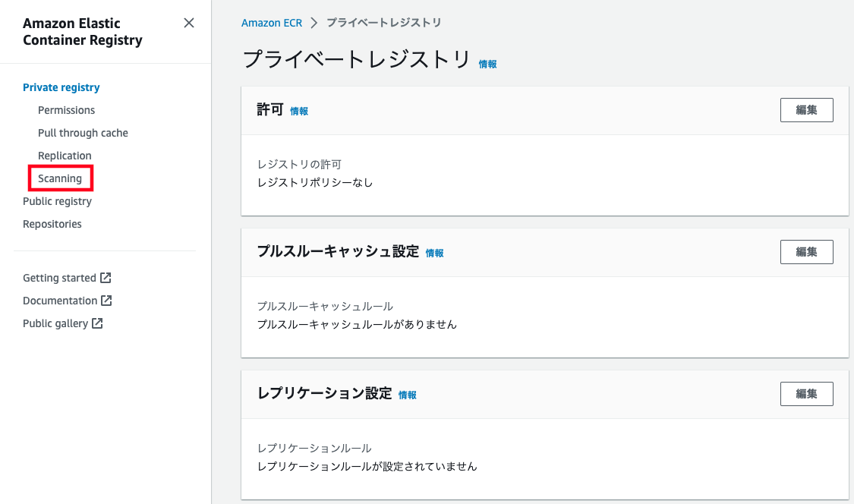Close the Amazon ECR navigation panel
Image resolution: width=854 pixels, height=504 pixels.
[189, 23]
